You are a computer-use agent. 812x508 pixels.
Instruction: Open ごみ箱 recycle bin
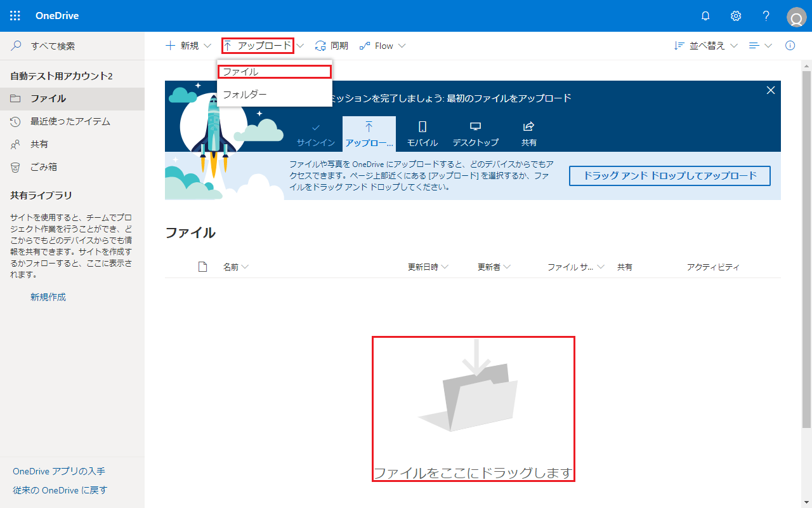[x=72, y=167]
